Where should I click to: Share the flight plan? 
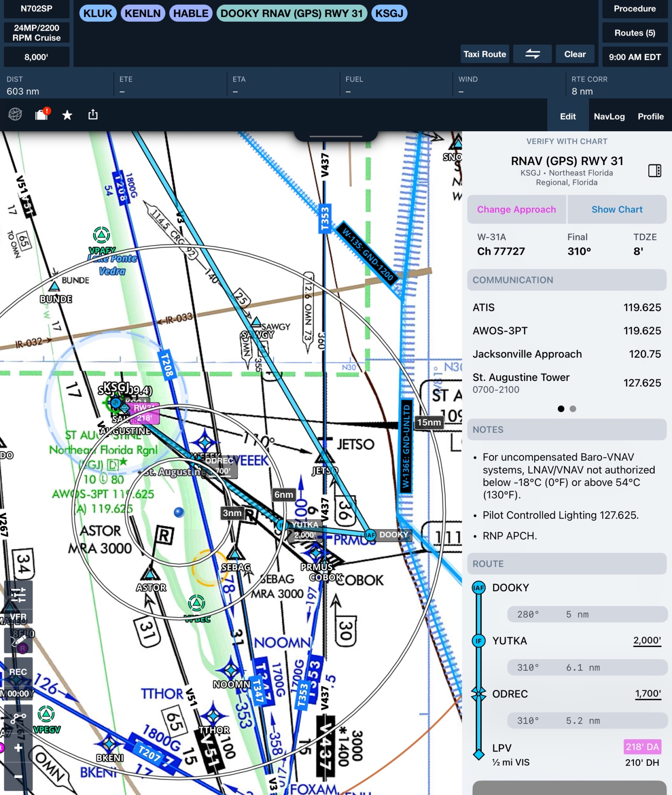pos(93,114)
